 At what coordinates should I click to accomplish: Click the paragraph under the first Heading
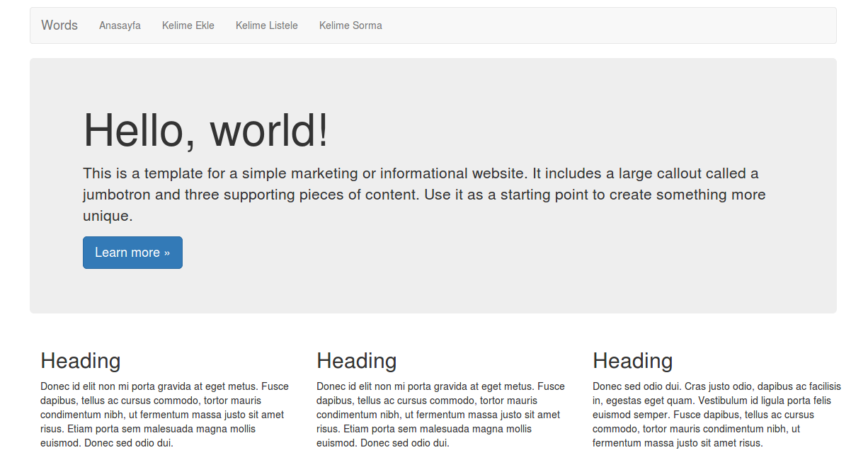164,414
